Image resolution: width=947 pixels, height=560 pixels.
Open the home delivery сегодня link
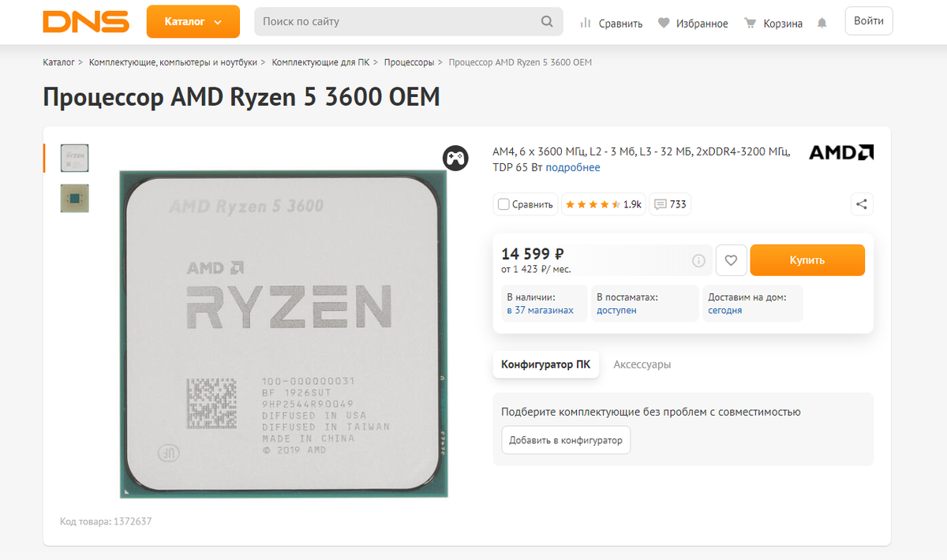point(725,310)
